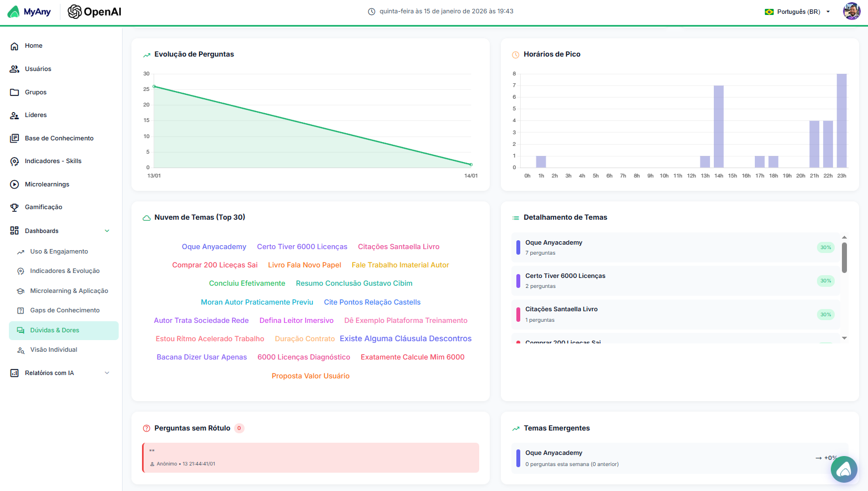Click the OpenAI logo in the header
The width and height of the screenshot is (868, 491).
pyautogui.click(x=94, y=11)
